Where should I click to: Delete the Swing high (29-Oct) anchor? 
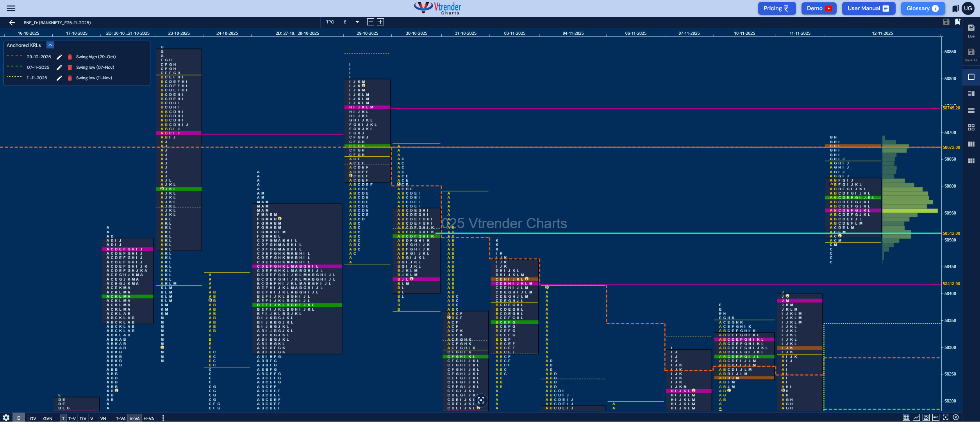[x=69, y=57]
